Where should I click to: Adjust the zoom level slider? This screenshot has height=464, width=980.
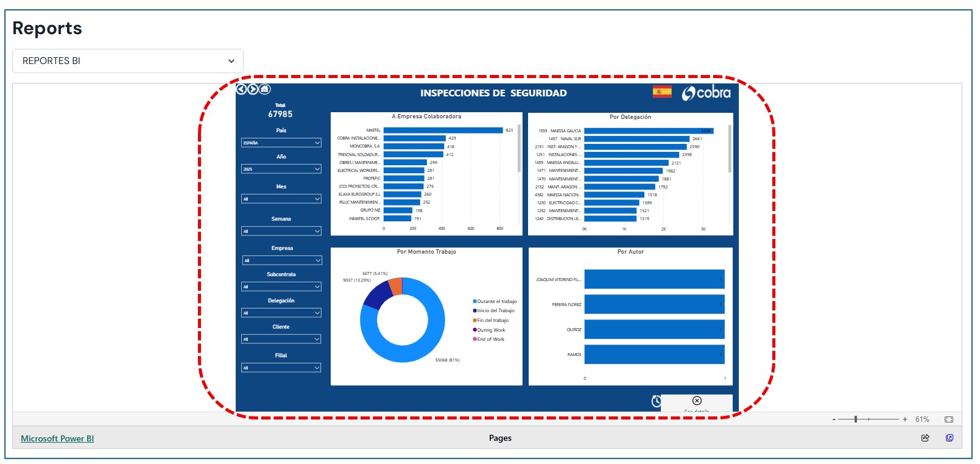pyautogui.click(x=856, y=419)
